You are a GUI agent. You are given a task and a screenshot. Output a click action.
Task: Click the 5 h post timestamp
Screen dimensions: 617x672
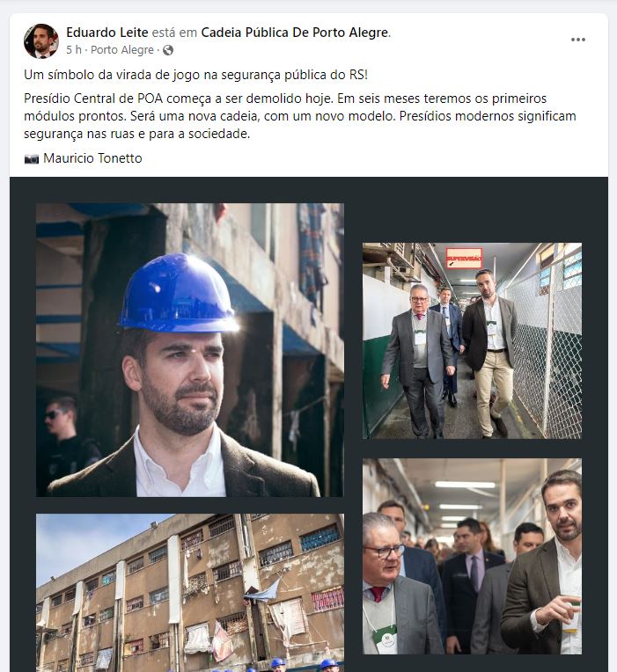(x=74, y=50)
